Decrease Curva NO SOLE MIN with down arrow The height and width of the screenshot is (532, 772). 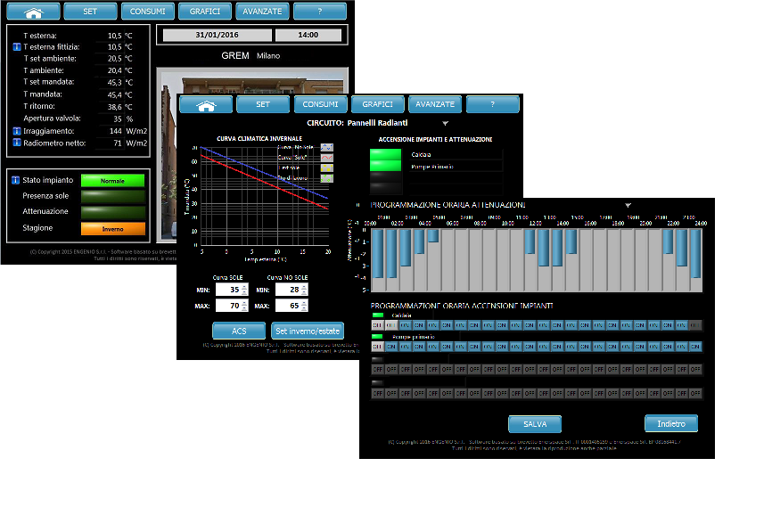coord(304,293)
